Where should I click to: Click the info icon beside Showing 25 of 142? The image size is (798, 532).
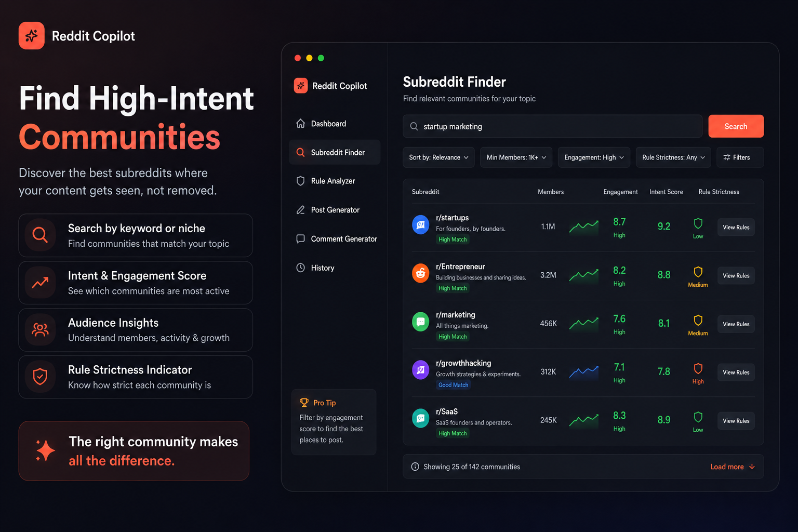415,467
